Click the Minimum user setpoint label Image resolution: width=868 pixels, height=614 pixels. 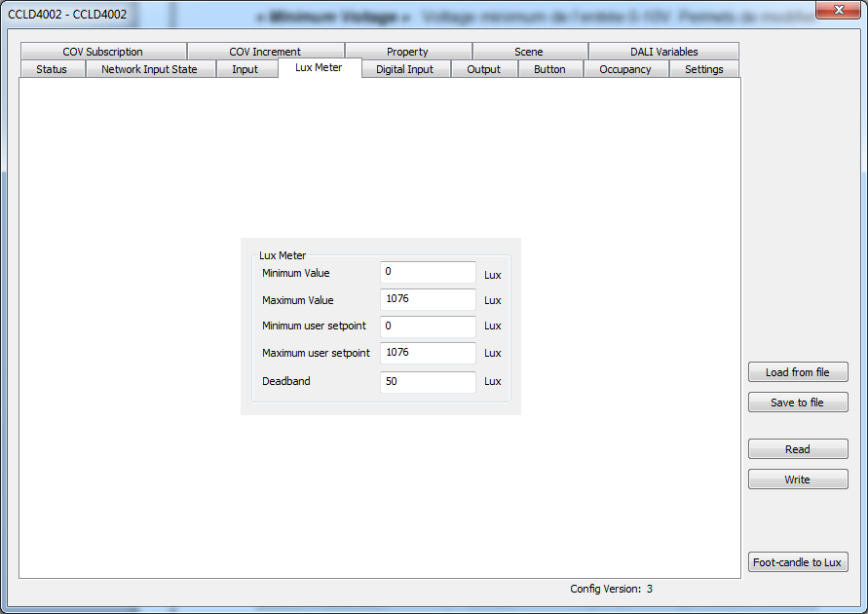point(314,326)
